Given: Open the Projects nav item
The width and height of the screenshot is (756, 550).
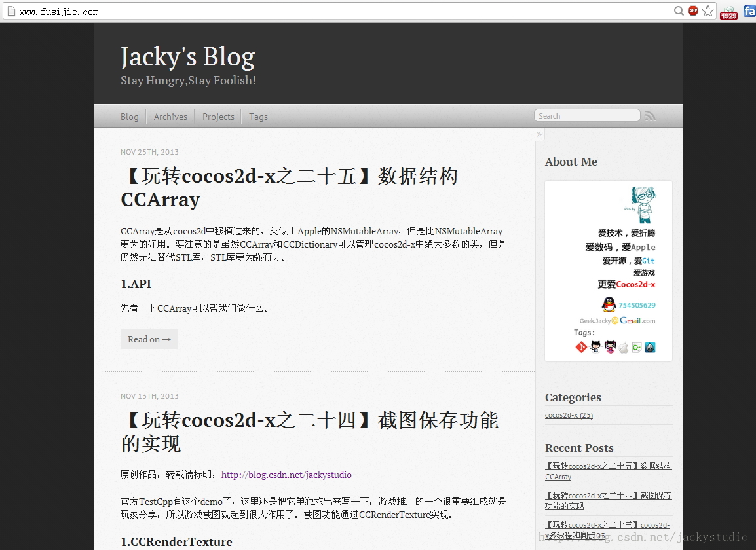Looking at the screenshot, I should [x=218, y=117].
